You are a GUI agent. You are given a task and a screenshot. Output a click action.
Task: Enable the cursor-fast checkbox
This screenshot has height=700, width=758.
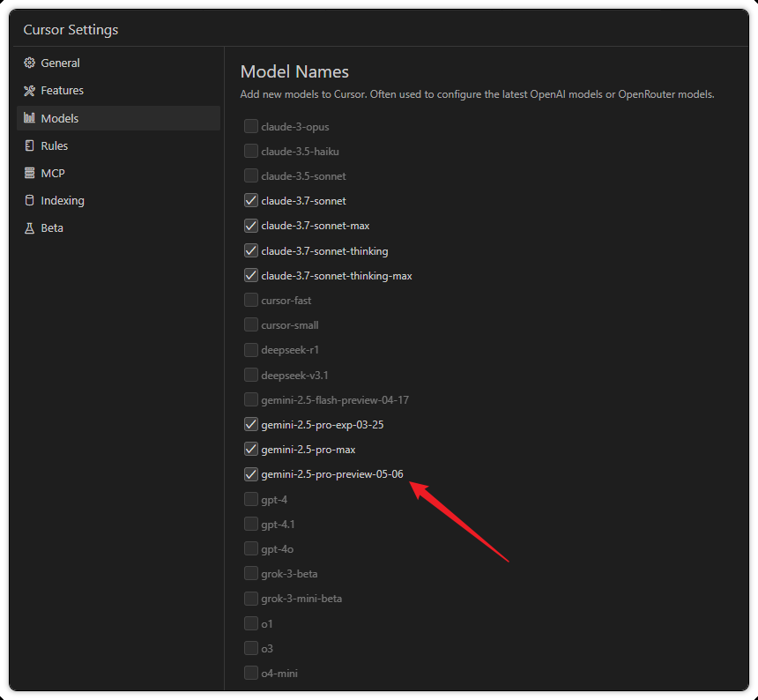click(x=251, y=301)
